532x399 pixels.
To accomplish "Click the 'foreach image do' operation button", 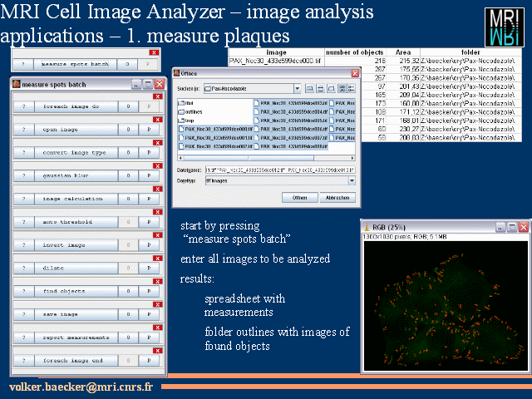I will (x=76, y=106).
